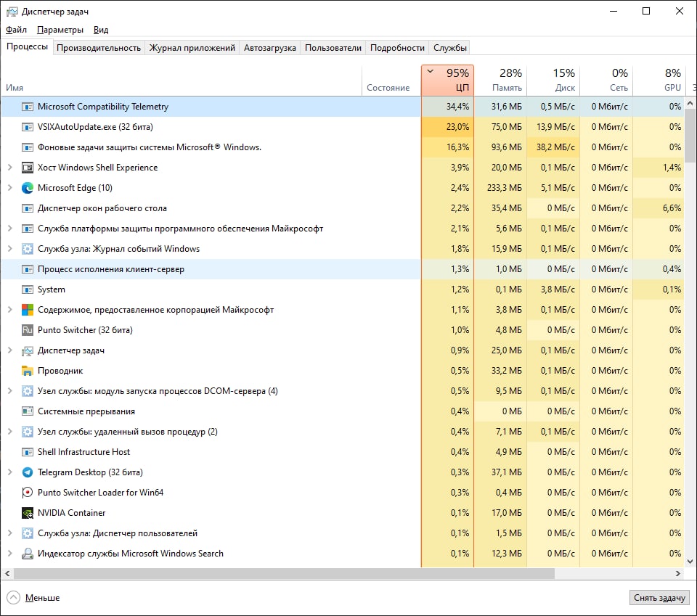The width and height of the screenshot is (697, 616).
Task: Expand the Microsoft Edge (10) process group
Action: point(9,188)
